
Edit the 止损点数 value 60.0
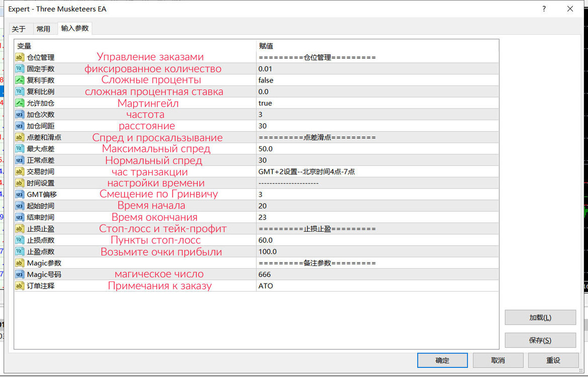pos(377,240)
